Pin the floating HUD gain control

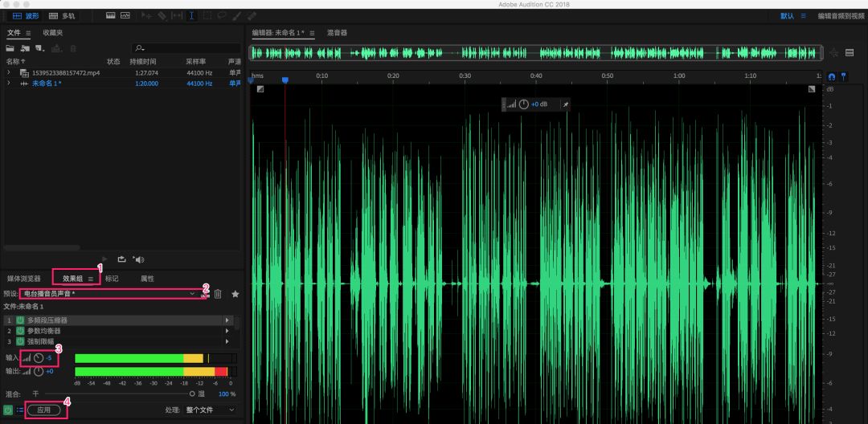pyautogui.click(x=565, y=104)
